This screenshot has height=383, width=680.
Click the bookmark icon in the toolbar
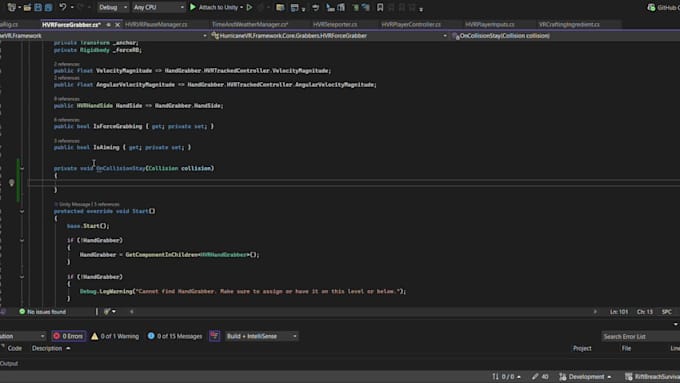coord(380,7)
